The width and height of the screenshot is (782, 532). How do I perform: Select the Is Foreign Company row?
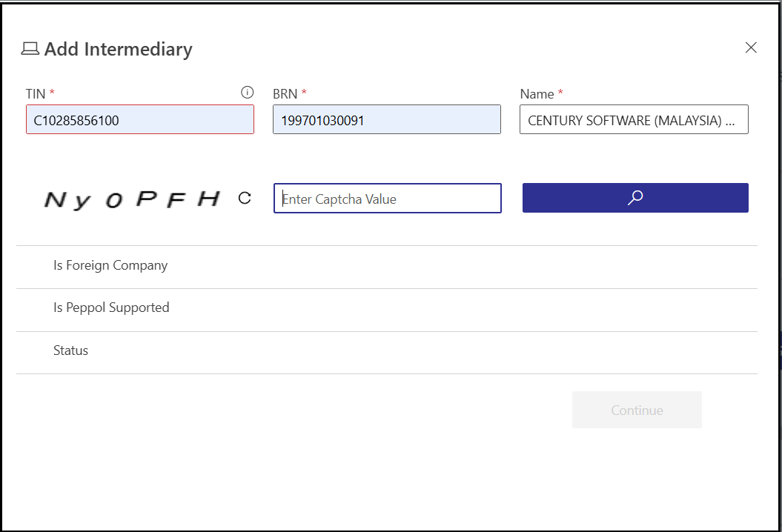(x=110, y=265)
